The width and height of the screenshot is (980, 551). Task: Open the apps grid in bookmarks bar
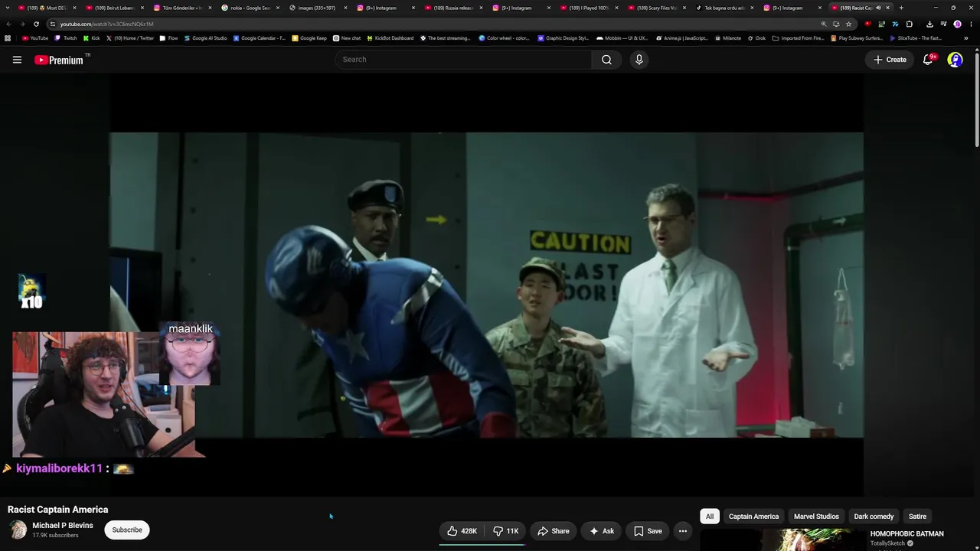click(x=8, y=37)
